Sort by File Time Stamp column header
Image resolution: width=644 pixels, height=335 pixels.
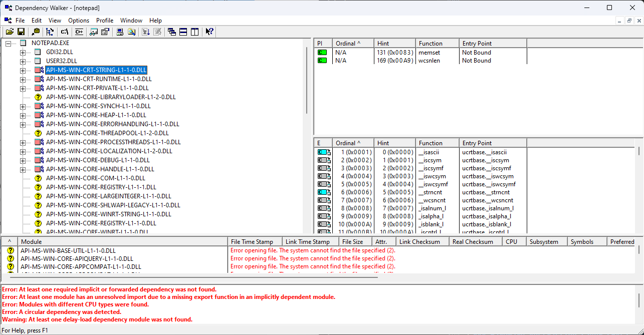click(255, 242)
